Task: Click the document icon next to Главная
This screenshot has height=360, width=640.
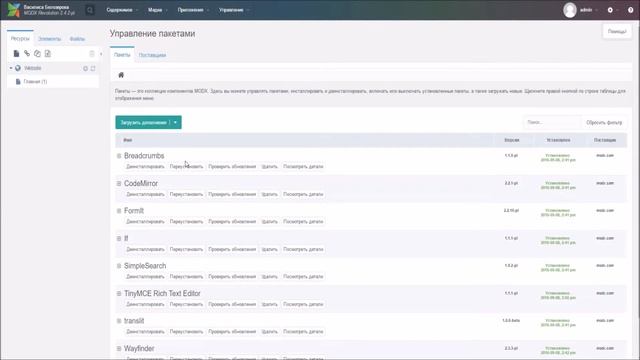Action: (18, 82)
